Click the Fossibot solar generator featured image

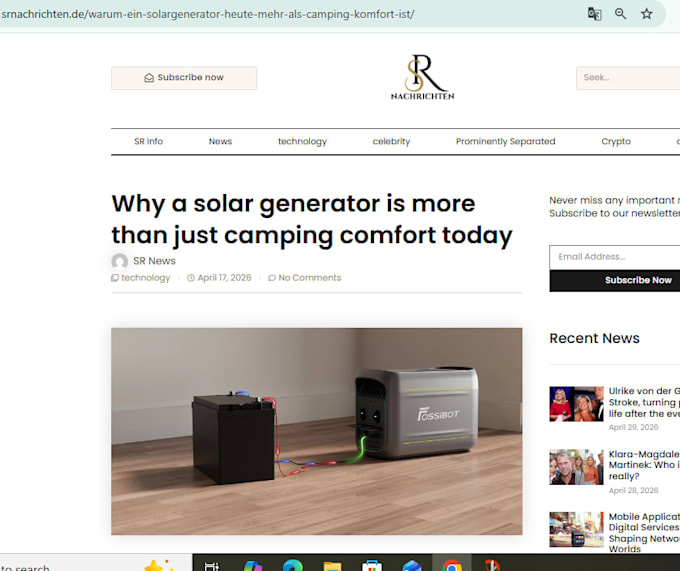coord(317,431)
